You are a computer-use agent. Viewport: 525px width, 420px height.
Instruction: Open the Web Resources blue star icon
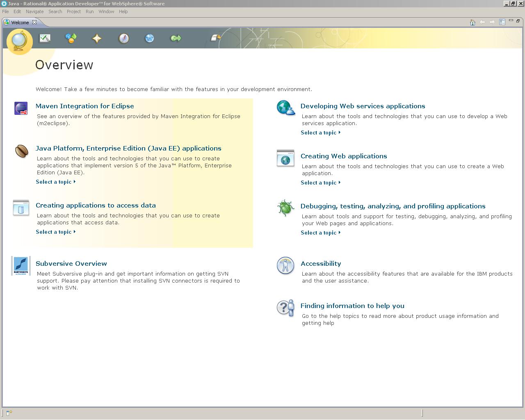click(x=150, y=38)
